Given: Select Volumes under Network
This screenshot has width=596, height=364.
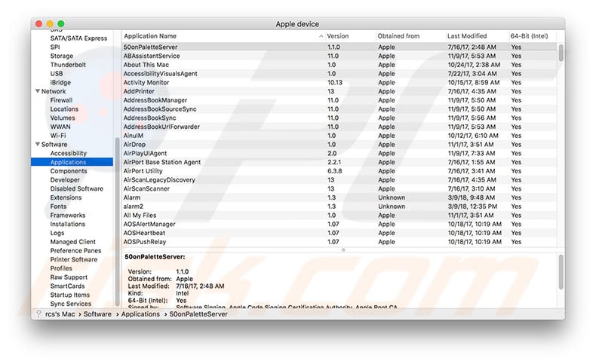Looking at the screenshot, I should 63,118.
